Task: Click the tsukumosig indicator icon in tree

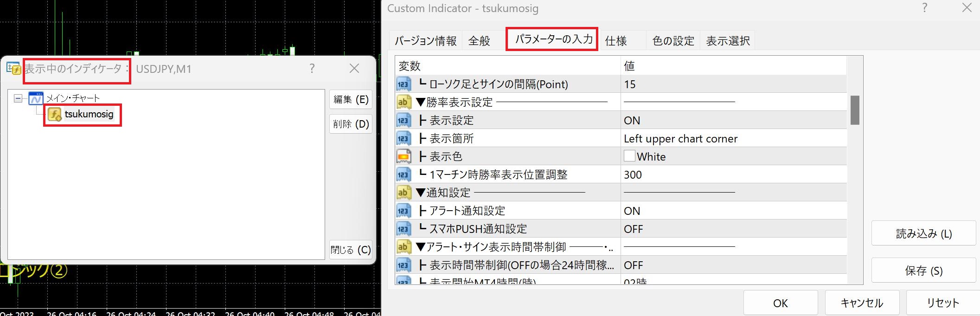Action: [x=55, y=115]
